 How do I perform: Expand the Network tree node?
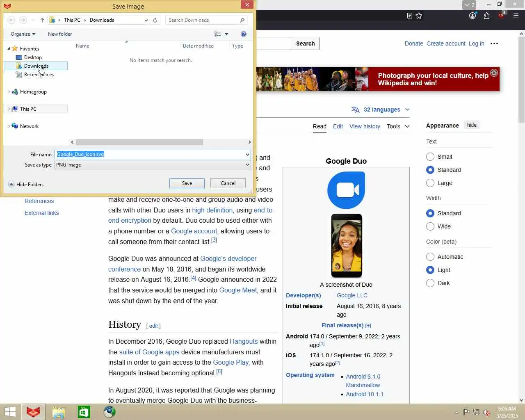click(x=9, y=126)
